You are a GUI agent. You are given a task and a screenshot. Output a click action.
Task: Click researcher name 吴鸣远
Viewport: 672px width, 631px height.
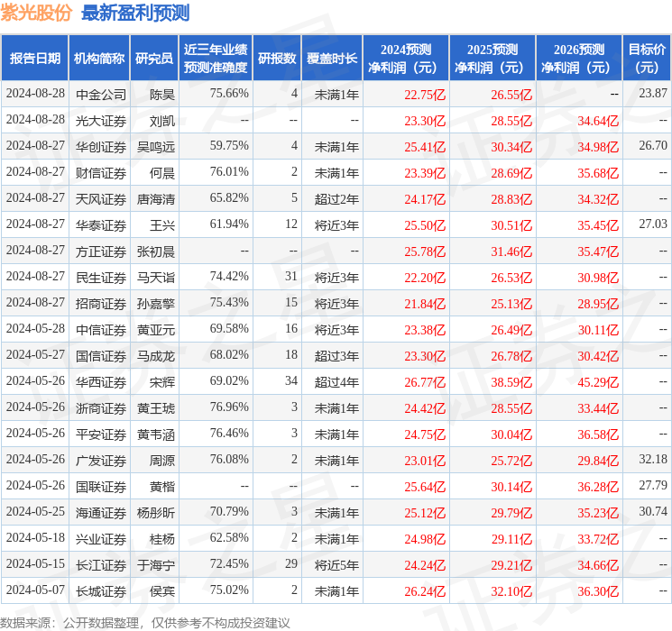156,147
